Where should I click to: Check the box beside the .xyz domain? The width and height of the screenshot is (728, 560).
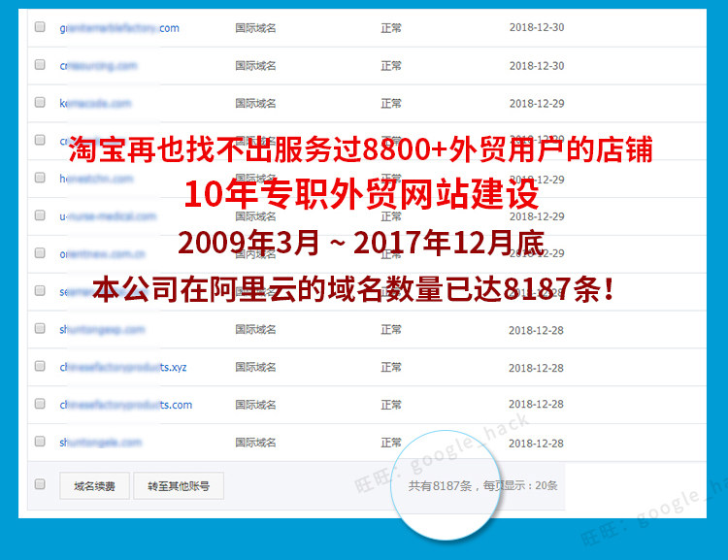[40, 366]
